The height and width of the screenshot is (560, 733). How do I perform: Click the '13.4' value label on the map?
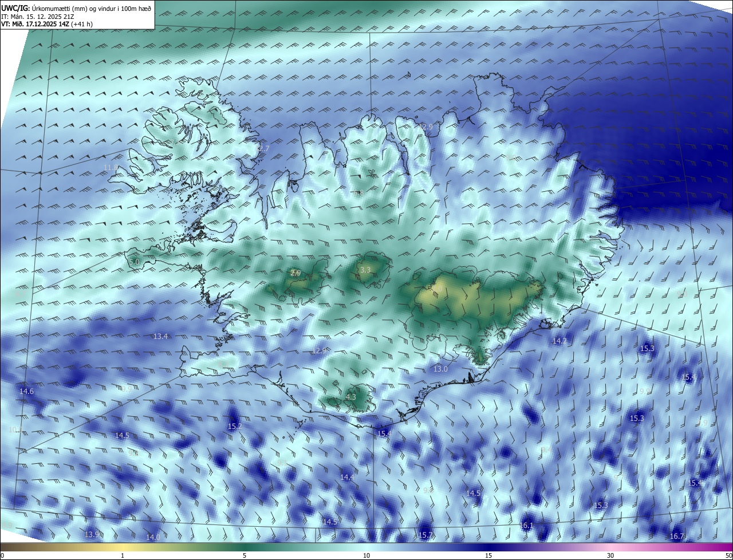click(160, 336)
